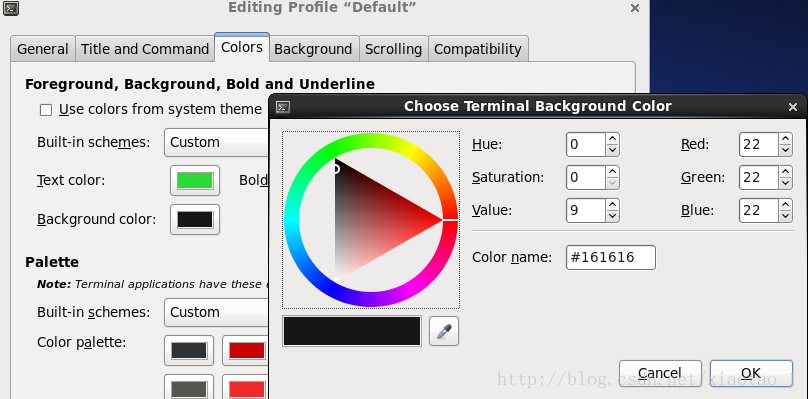Click the dark gray palette swatch in first row
This screenshot has width=808, height=399.
pos(189,351)
